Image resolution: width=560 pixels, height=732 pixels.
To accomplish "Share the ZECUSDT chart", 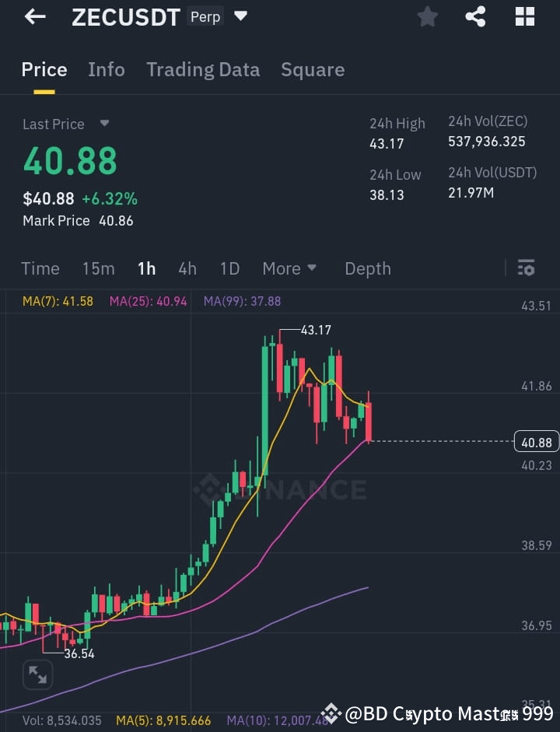I will point(475,16).
